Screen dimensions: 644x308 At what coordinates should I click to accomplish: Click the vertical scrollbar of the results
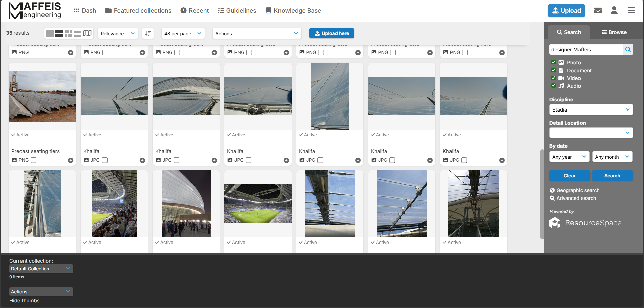(x=542, y=194)
